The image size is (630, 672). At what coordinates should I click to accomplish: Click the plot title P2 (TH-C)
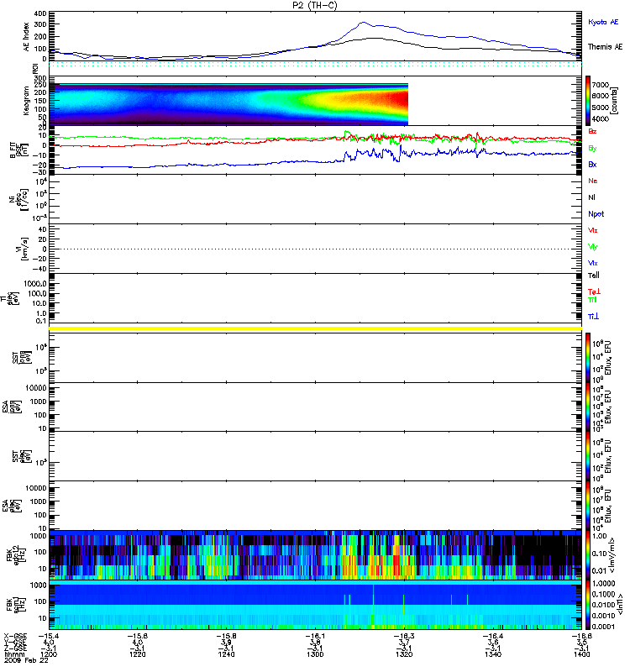click(x=314, y=5)
